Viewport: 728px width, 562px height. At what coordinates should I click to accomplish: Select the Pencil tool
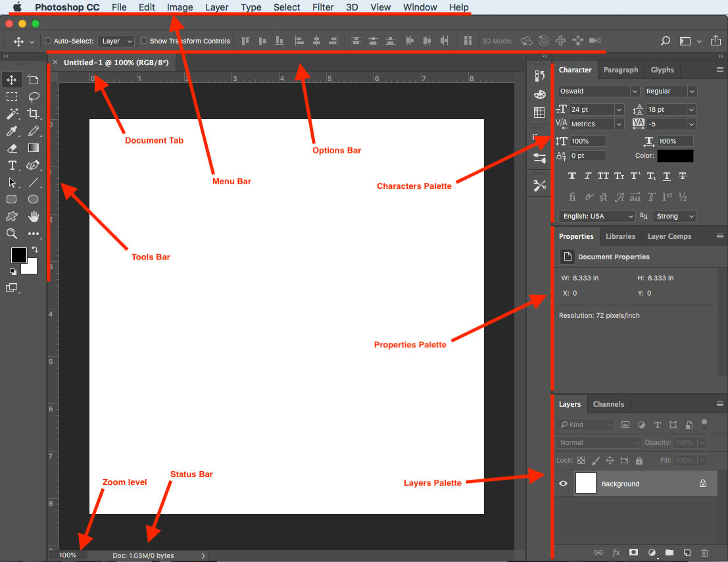tap(33, 131)
